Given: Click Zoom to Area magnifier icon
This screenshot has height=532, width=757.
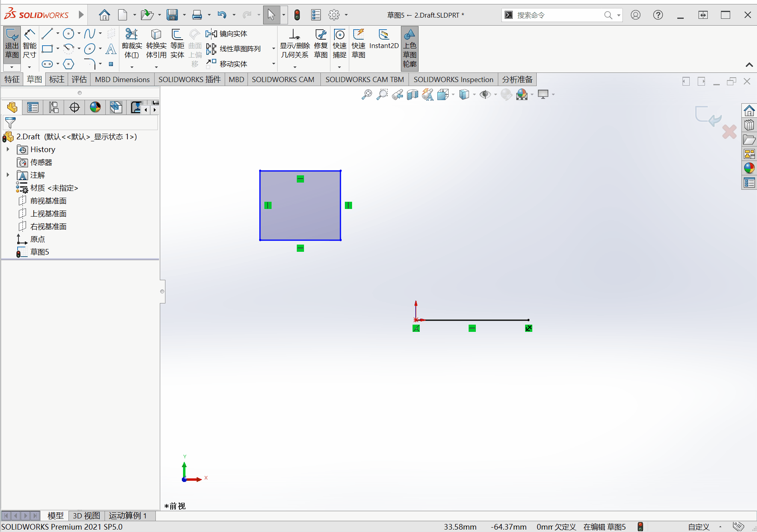Looking at the screenshot, I should [x=382, y=94].
